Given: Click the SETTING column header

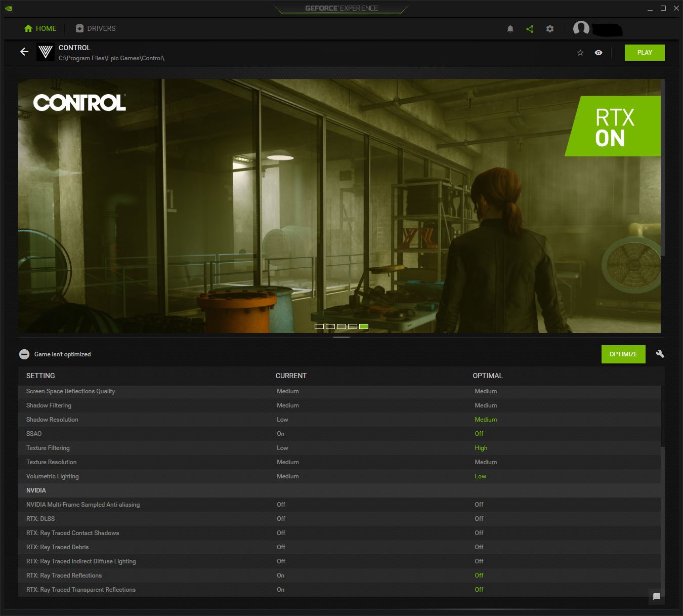Looking at the screenshot, I should pyautogui.click(x=40, y=376).
